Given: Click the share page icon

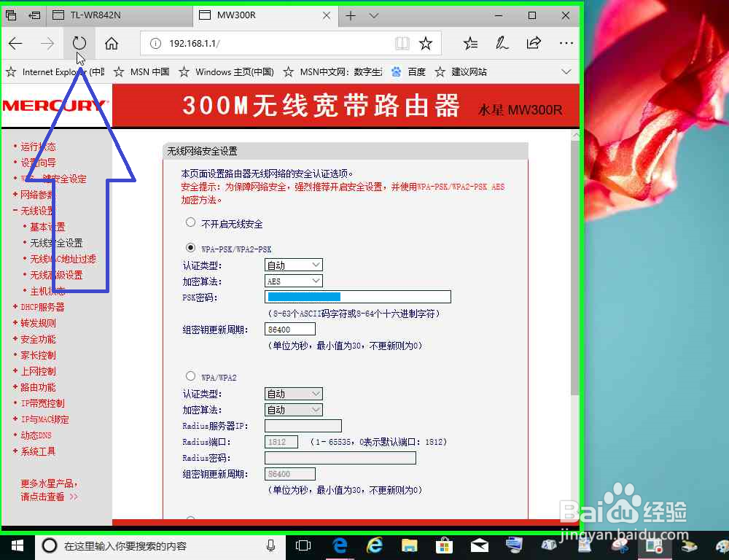Looking at the screenshot, I should click(x=534, y=43).
